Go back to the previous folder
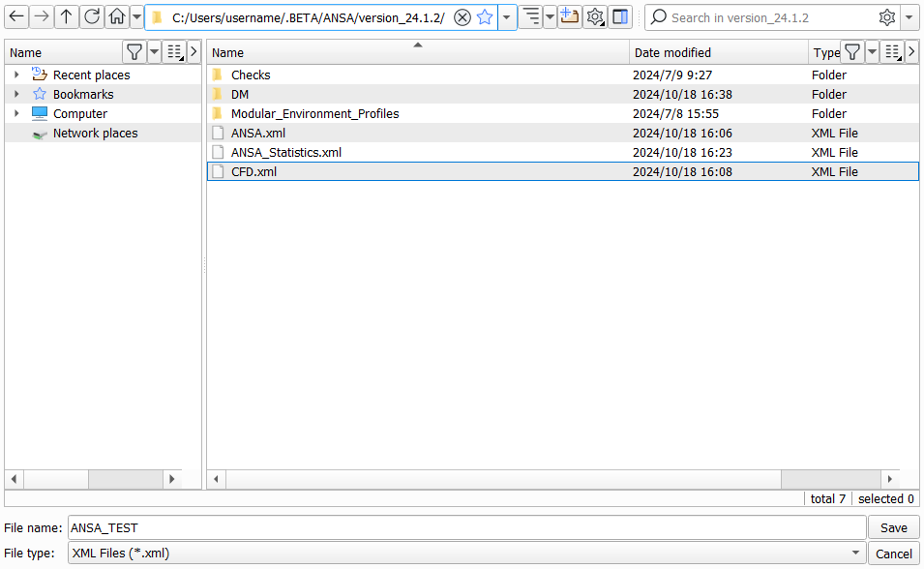This screenshot has width=924, height=569. (16, 17)
